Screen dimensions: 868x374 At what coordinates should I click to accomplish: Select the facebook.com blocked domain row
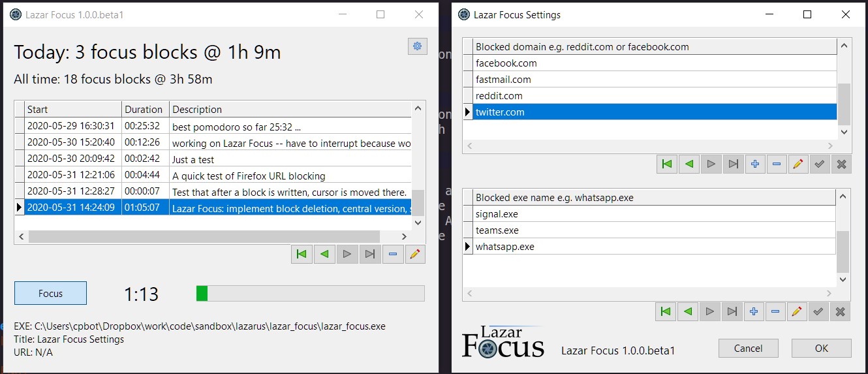(x=655, y=63)
